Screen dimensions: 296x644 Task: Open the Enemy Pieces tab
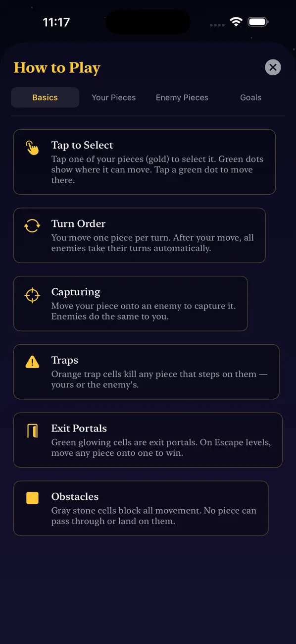182,98
